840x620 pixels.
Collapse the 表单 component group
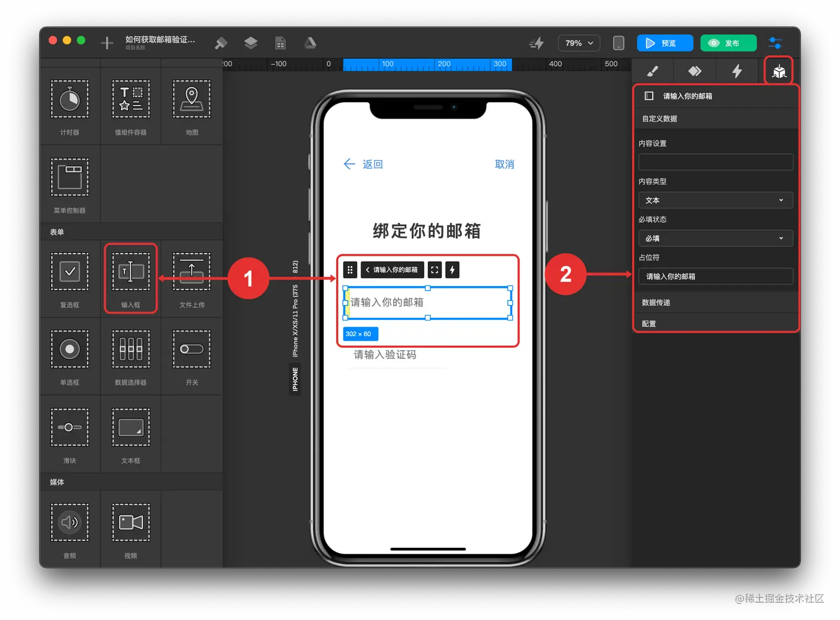(132, 232)
